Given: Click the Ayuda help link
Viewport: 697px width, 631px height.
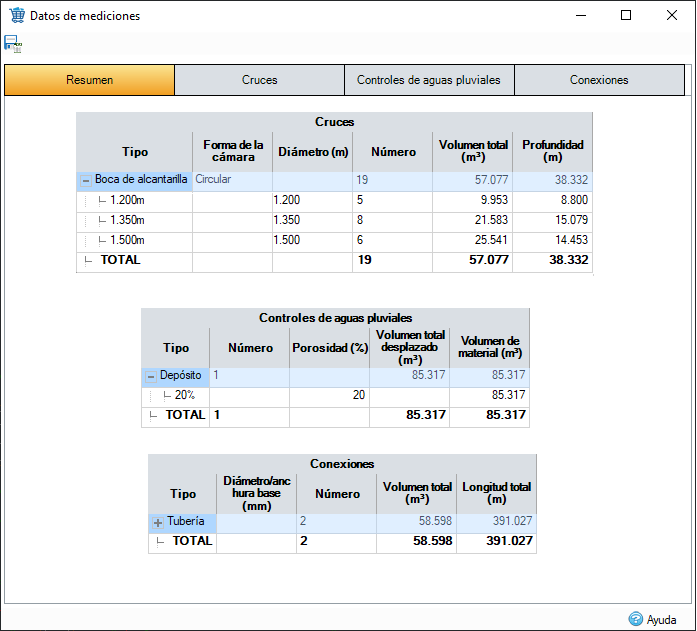Looking at the screenshot, I should (661, 619).
